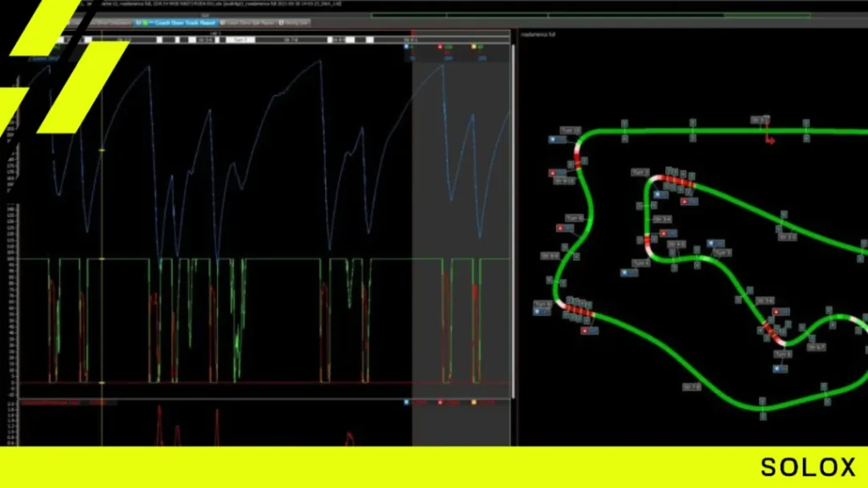Click the Str 9-10 label on the track map
This screenshot has width=868, height=488.
coord(565,181)
